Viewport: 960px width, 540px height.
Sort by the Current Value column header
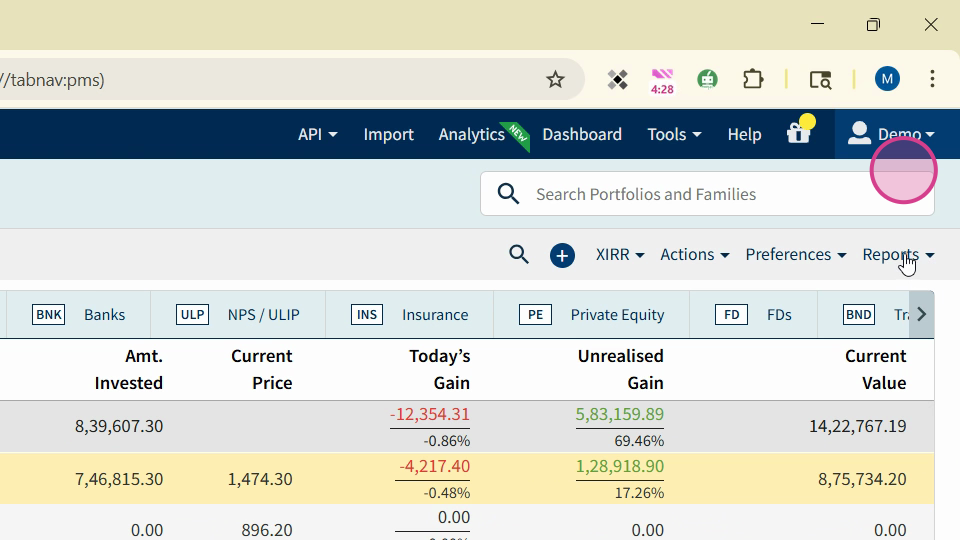click(876, 369)
